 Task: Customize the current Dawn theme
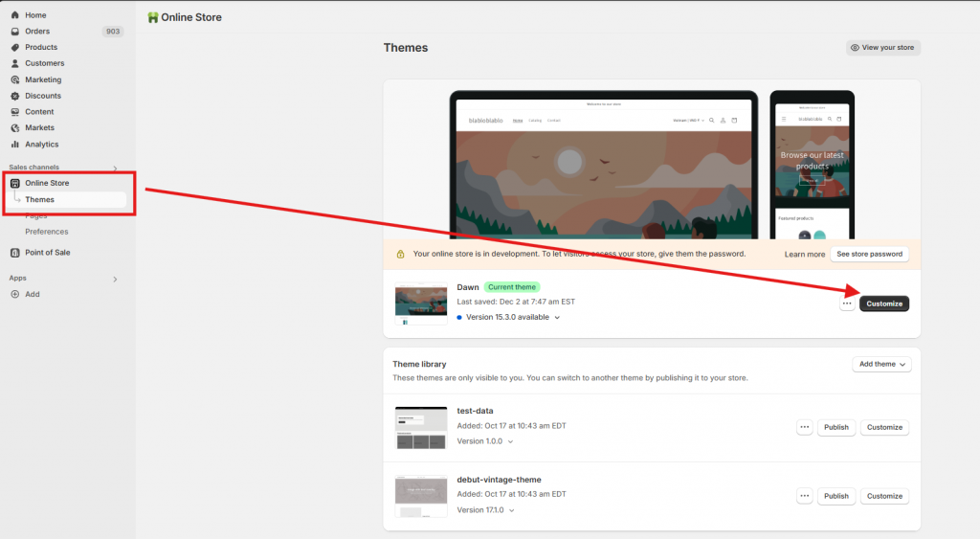[883, 303]
